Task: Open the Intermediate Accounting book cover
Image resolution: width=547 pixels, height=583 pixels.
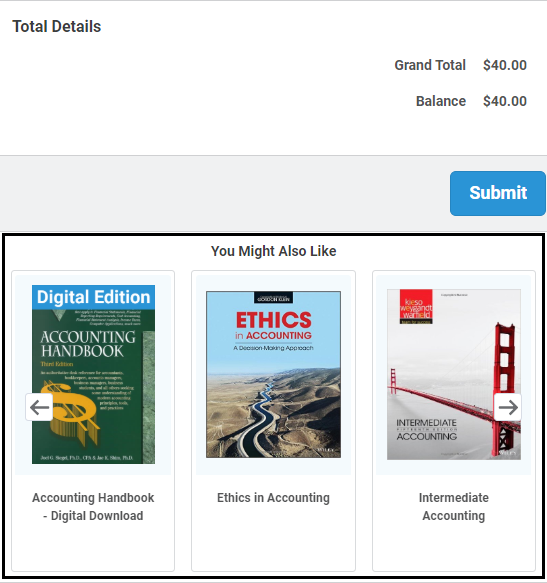Action: click(454, 374)
